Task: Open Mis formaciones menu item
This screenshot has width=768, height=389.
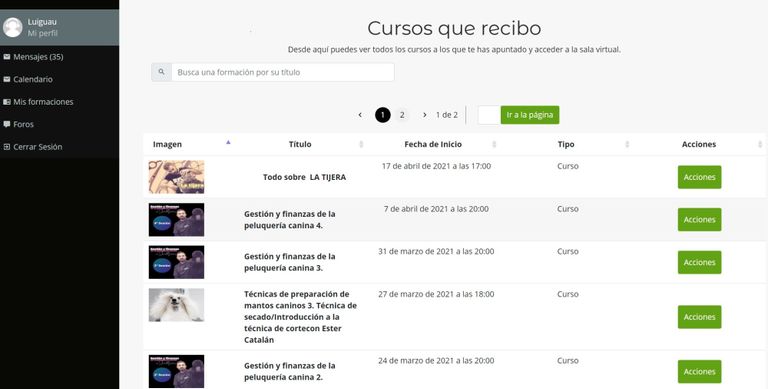Action: [43, 102]
